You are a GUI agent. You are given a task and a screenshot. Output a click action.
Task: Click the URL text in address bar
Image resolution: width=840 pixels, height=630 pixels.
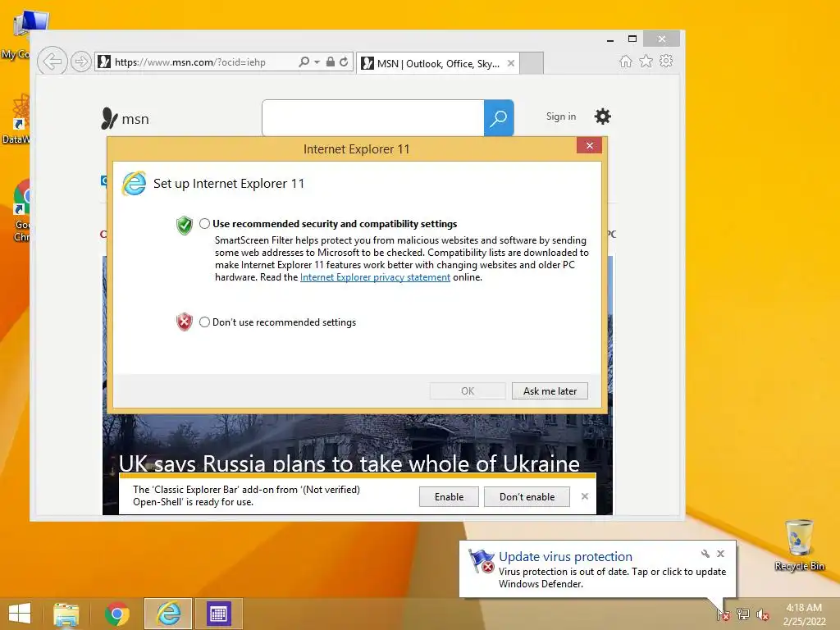tap(190, 62)
